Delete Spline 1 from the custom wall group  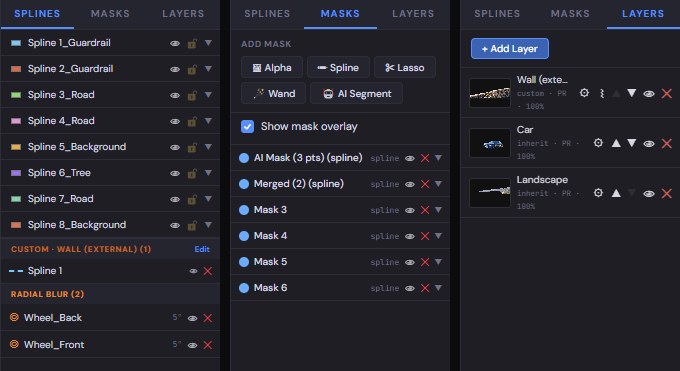pyautogui.click(x=208, y=271)
